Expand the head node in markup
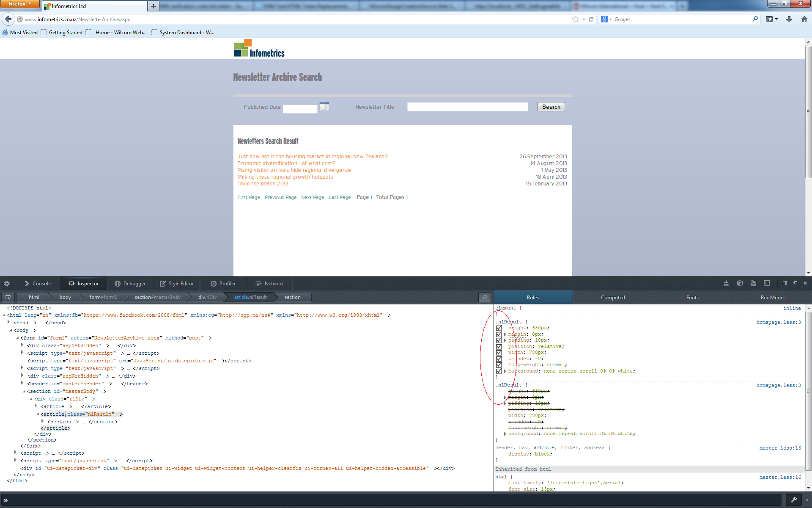The width and height of the screenshot is (812, 508). tap(9, 322)
